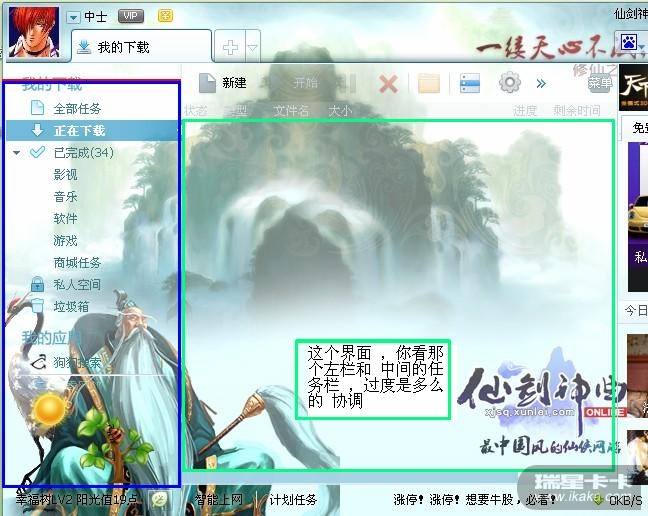Open the 垃圾箱 trash item
The width and height of the screenshot is (648, 516).
[60, 306]
